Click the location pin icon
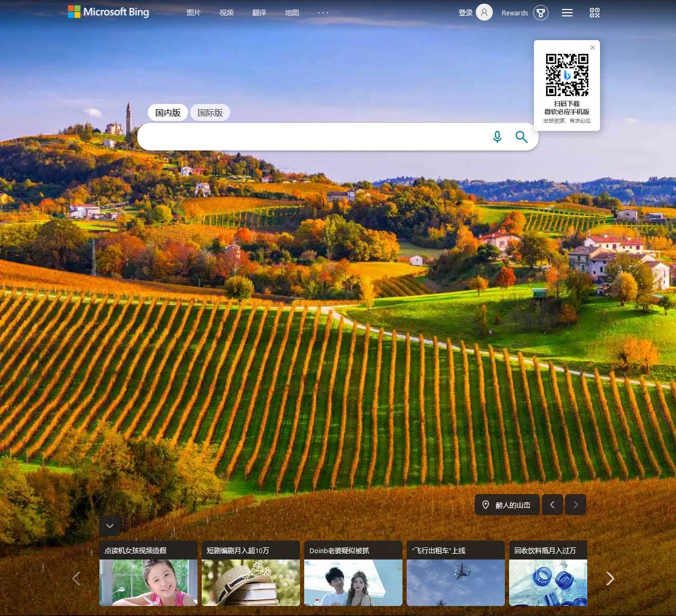Image resolution: width=676 pixels, height=616 pixels. pos(485,505)
